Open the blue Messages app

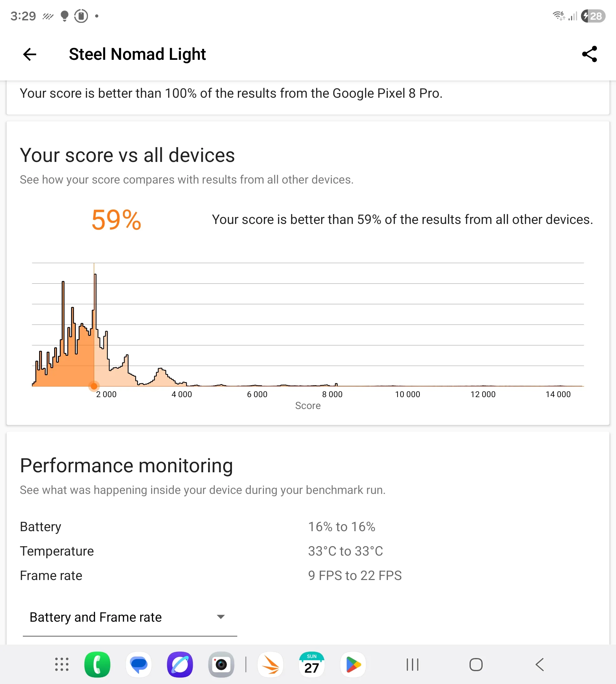click(x=139, y=664)
